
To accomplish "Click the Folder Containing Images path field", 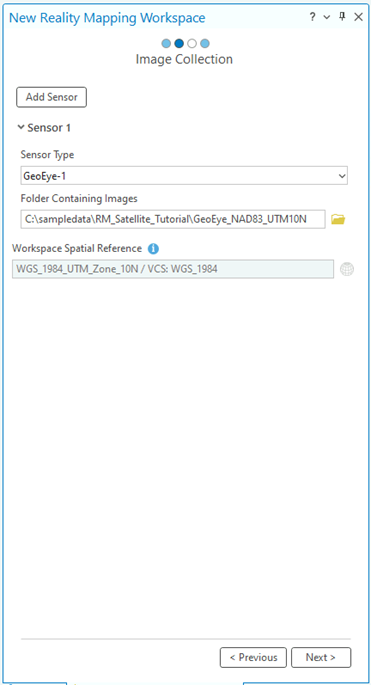I will [x=173, y=219].
